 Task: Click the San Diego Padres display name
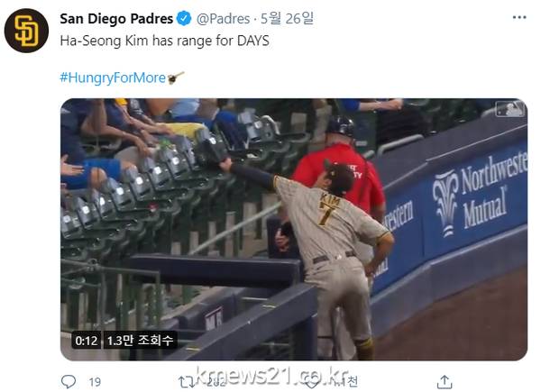pos(116,19)
